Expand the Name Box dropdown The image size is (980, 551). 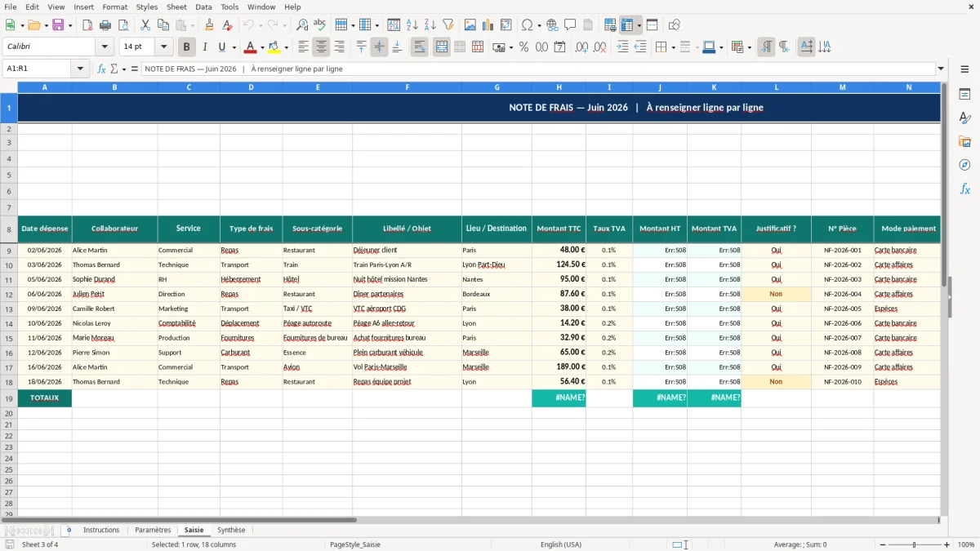(80, 69)
